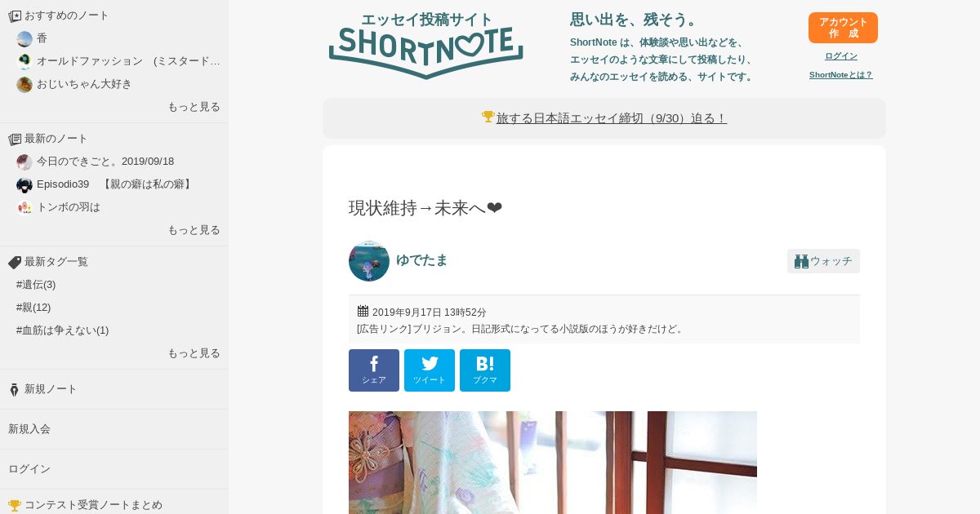Select the #遺伝(3) tag
Screen dimensions: 980x514
(36, 285)
